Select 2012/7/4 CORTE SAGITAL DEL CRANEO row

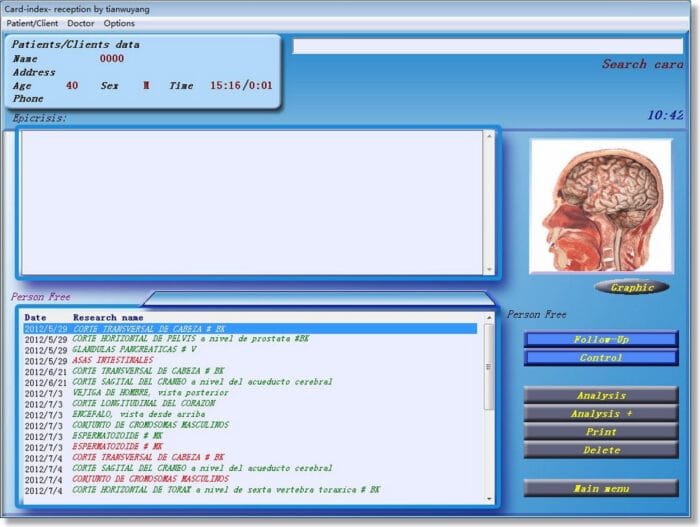[x=250, y=468]
